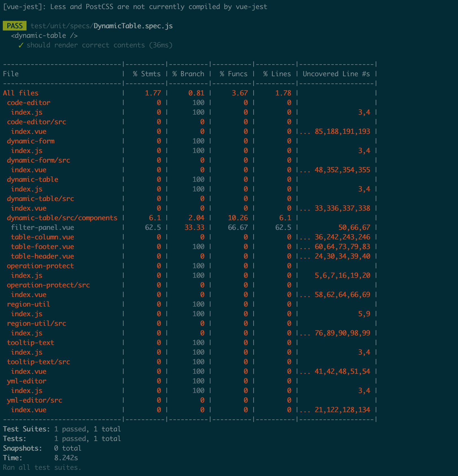Image resolution: width=458 pixels, height=476 pixels.
Task: Select the 'should render correct contents' test line
Action: coord(99,45)
